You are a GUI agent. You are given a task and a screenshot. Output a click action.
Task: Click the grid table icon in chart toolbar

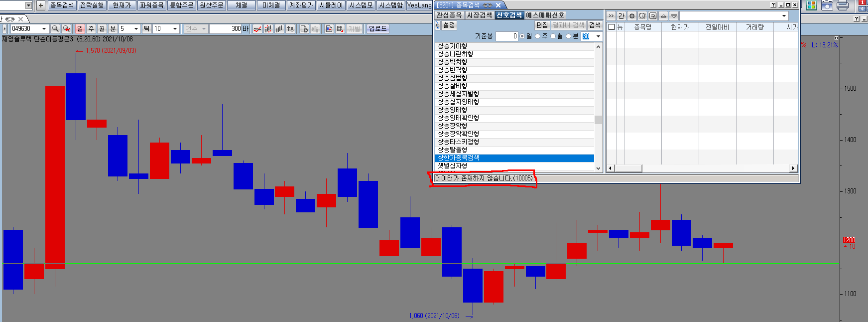coord(340,29)
